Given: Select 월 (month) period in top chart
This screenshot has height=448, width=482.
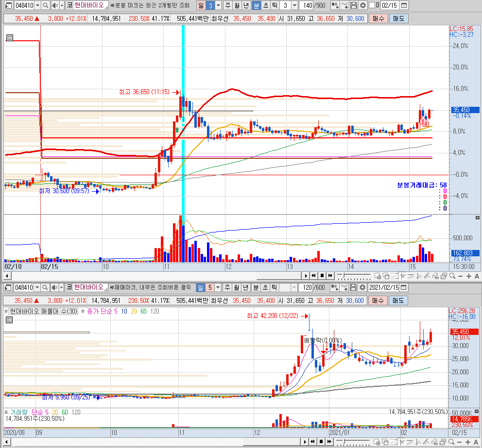Looking at the screenshot, I should [x=237, y=5].
